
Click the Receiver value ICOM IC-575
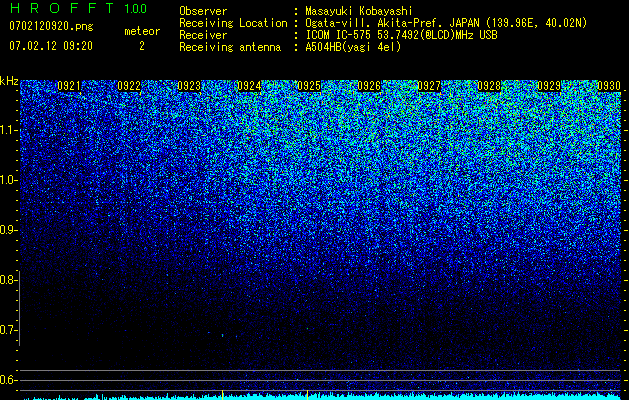click(340, 35)
